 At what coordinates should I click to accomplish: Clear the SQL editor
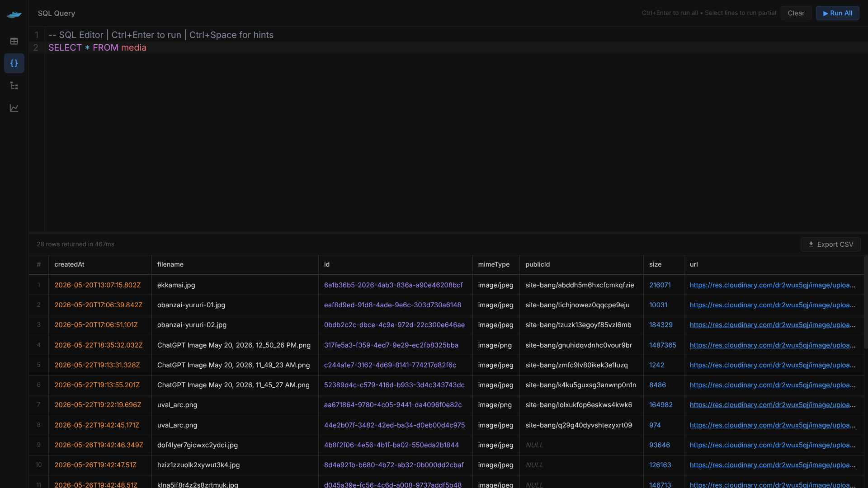point(796,13)
